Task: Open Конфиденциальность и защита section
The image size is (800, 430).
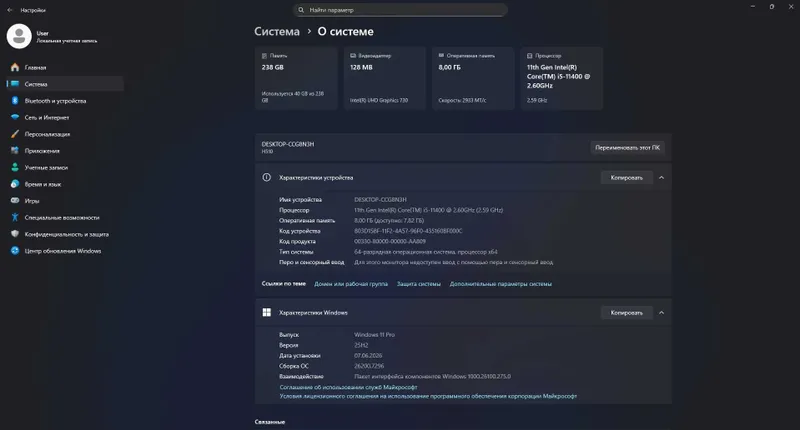Action: tap(65, 234)
